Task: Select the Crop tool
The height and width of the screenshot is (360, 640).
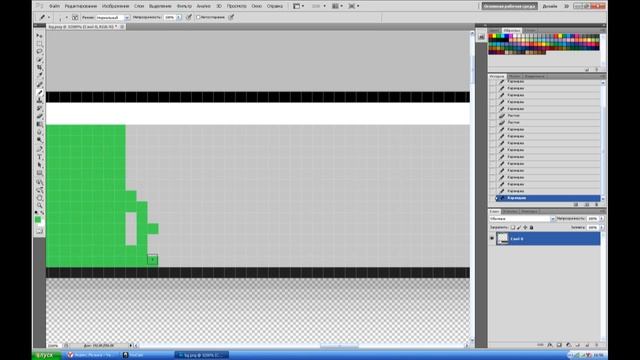Action: point(40,68)
